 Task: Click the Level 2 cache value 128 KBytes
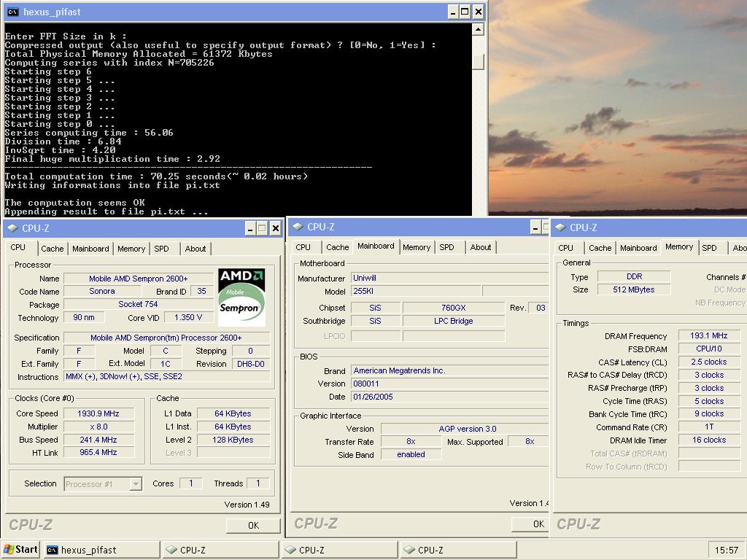(233, 440)
